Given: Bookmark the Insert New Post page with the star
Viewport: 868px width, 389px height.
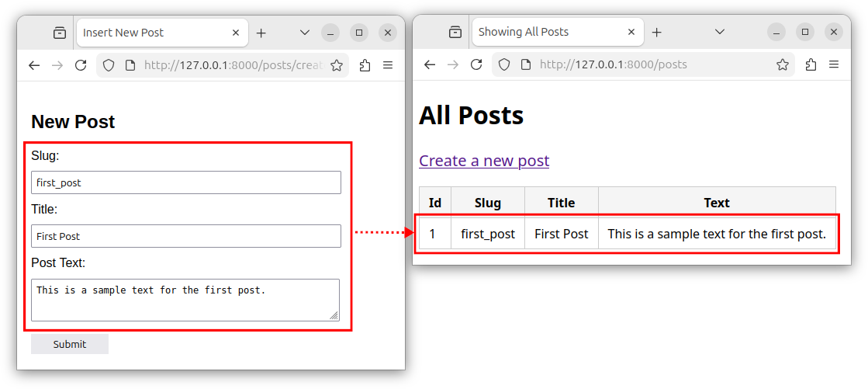Looking at the screenshot, I should tap(337, 65).
